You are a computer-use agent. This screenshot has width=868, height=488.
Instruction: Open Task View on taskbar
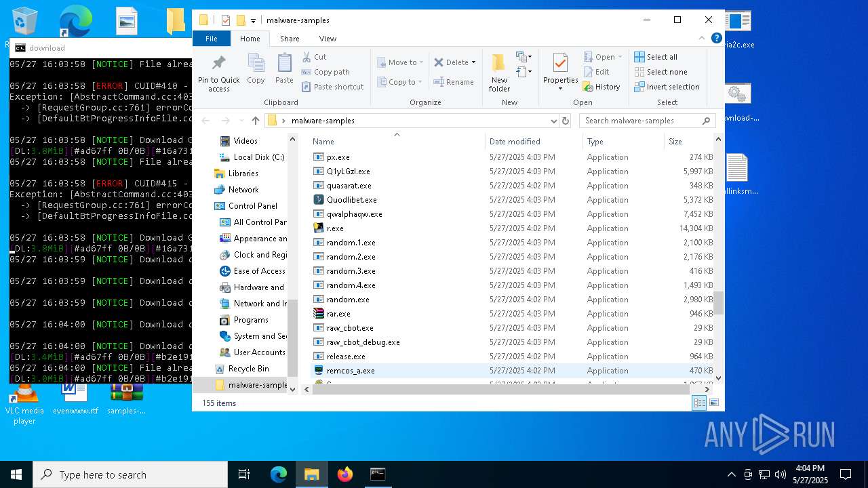click(244, 474)
